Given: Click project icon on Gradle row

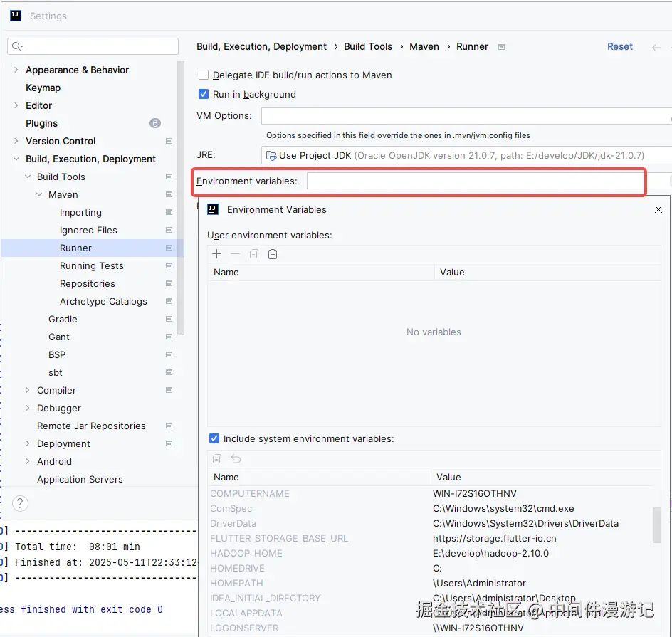Looking at the screenshot, I should (169, 319).
